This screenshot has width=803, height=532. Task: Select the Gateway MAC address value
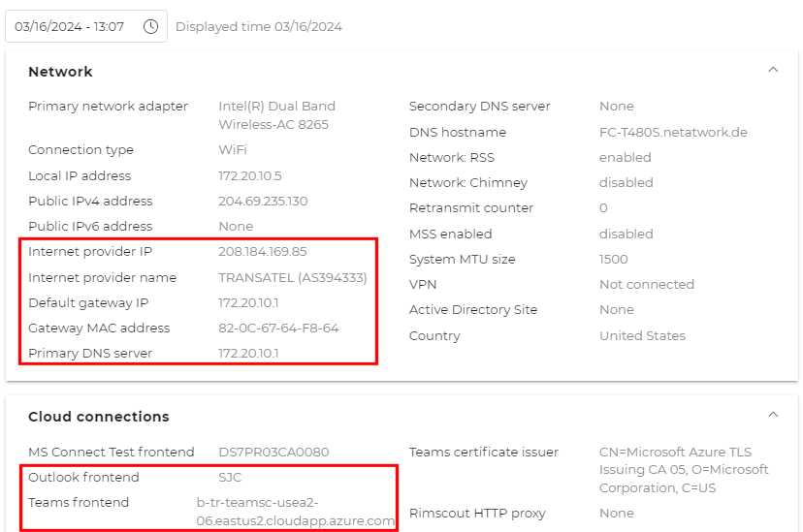point(278,328)
